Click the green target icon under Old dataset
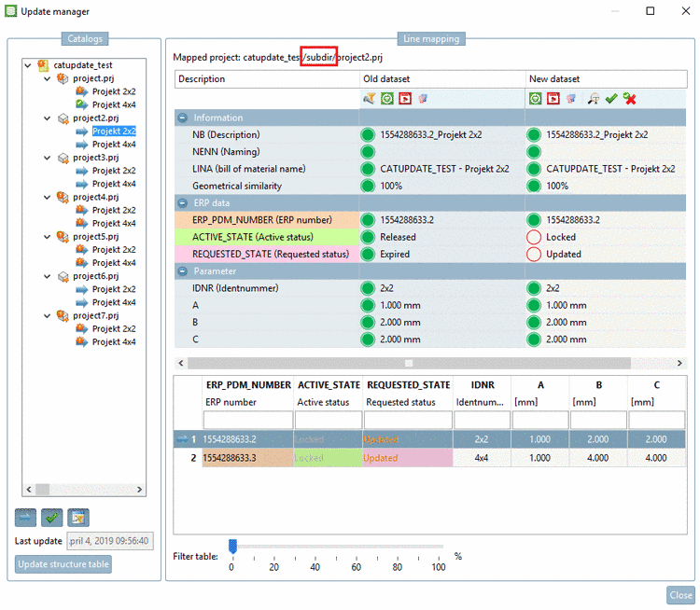700x610 pixels. (387, 99)
